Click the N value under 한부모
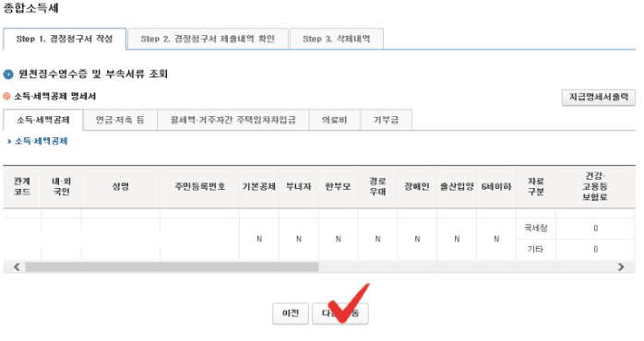Screen dimensions: 644x341 point(339,239)
